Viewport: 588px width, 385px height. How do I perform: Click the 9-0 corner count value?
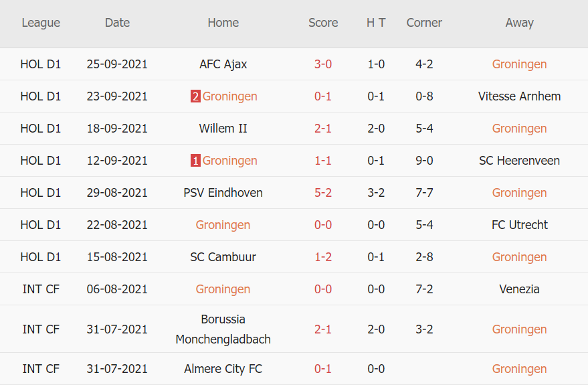424,161
